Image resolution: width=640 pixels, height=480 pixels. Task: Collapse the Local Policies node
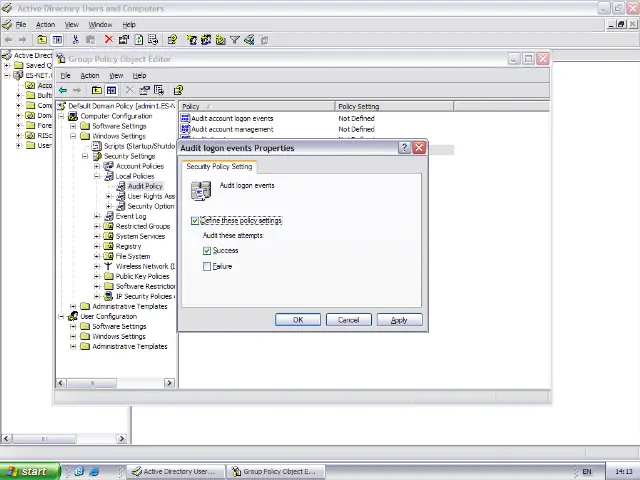tap(97, 176)
